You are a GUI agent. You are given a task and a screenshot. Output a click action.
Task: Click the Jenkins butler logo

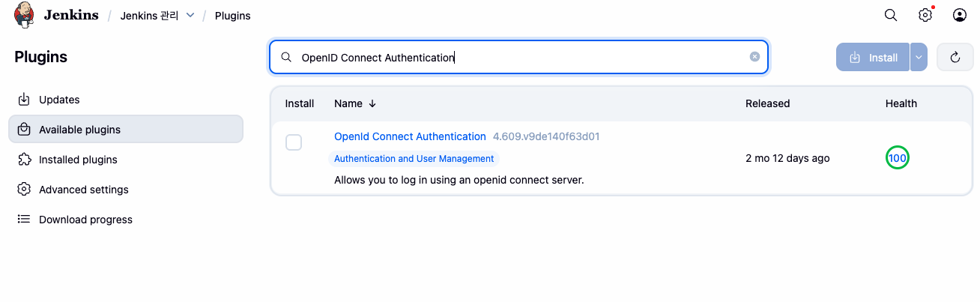tap(24, 15)
